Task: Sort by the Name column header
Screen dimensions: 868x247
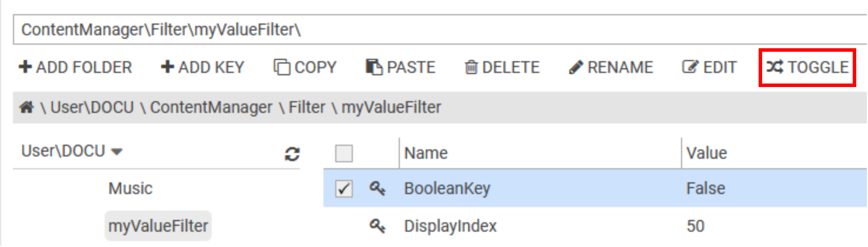Action: click(426, 153)
